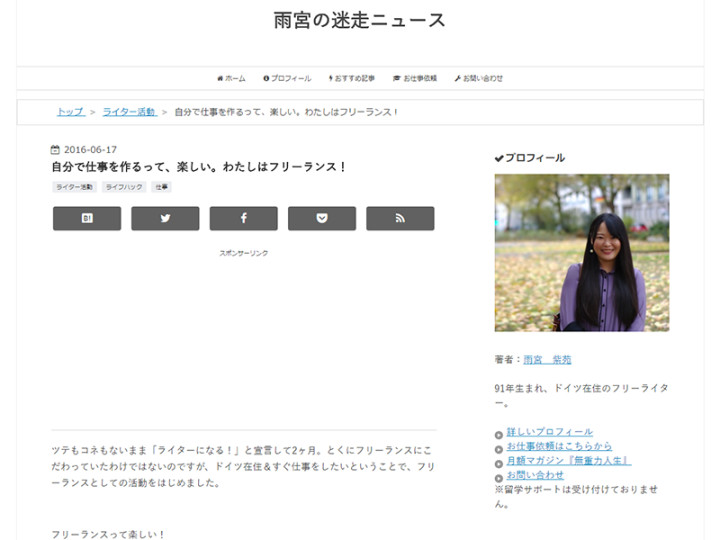Open お問い合わせ in the navigation menu
The width and height of the screenshot is (720, 540).
click(x=478, y=79)
